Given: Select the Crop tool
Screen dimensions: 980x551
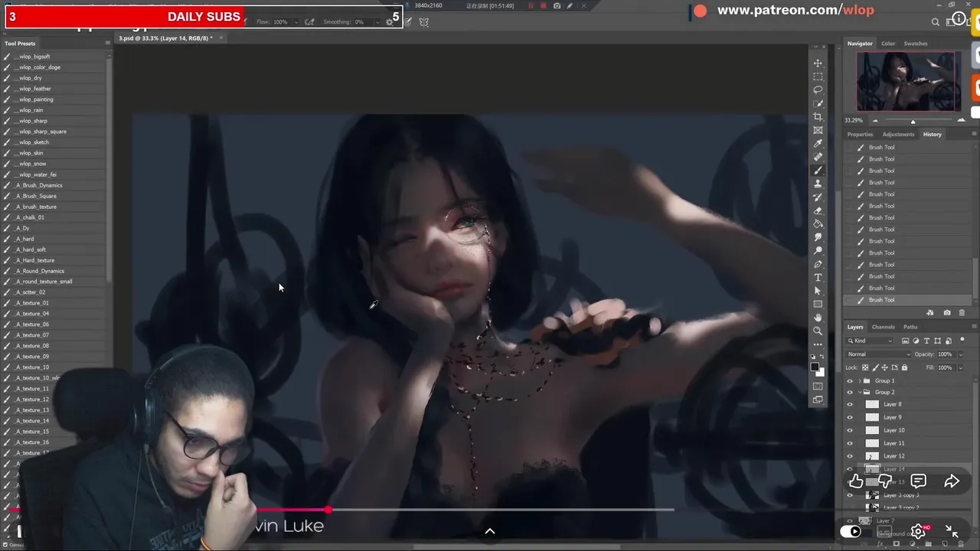Looking at the screenshot, I should [x=818, y=117].
